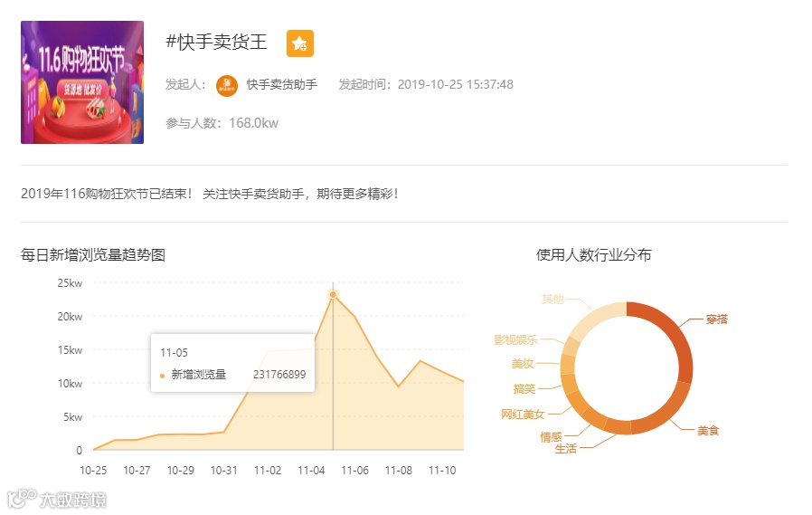The height and width of the screenshot is (515, 812).
Task: Click the 美食 donut chart label
Action: [708, 431]
